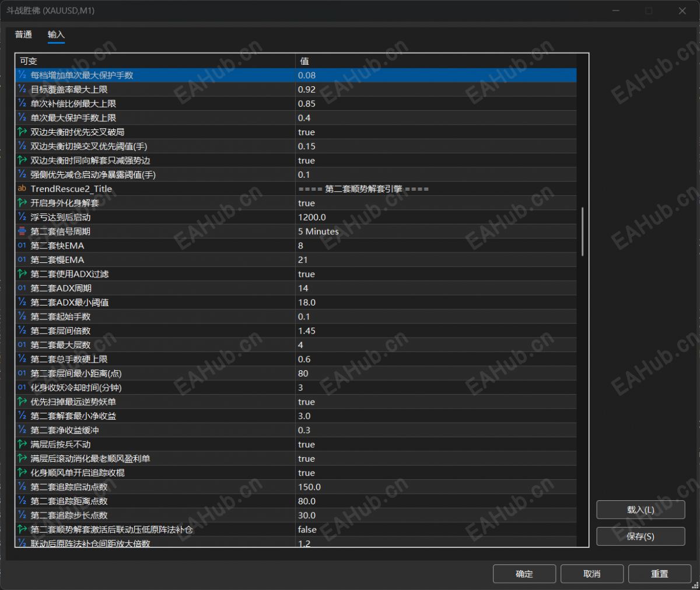The image size is (700, 590).
Task: Select the 第二套净收益缓冲 row
Action: point(296,430)
